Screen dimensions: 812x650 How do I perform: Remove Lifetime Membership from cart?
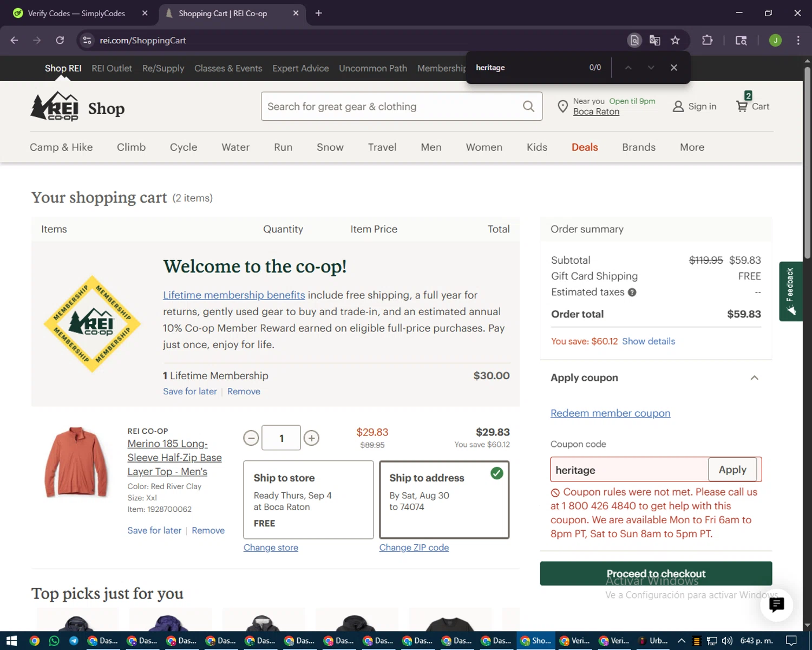click(x=244, y=392)
